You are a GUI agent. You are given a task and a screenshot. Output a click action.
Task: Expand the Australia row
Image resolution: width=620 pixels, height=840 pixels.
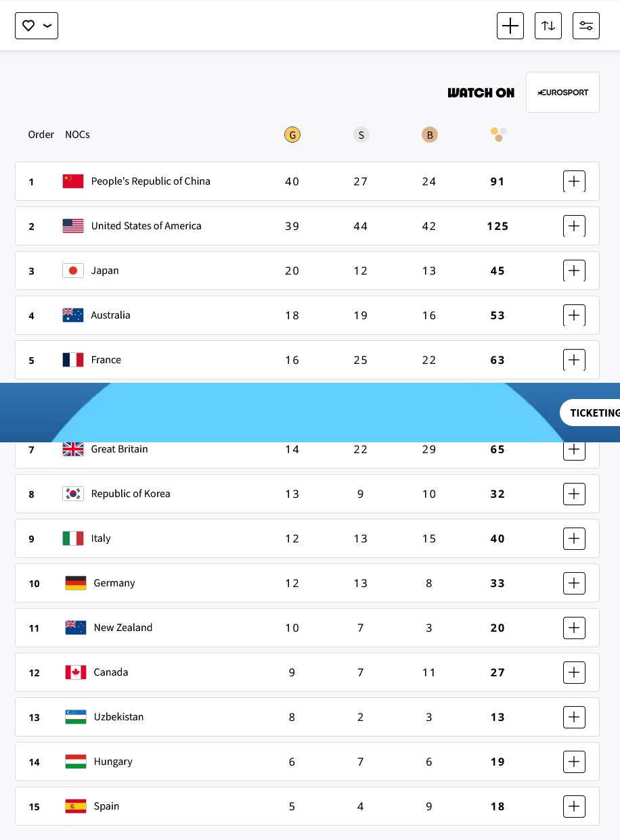coord(574,315)
